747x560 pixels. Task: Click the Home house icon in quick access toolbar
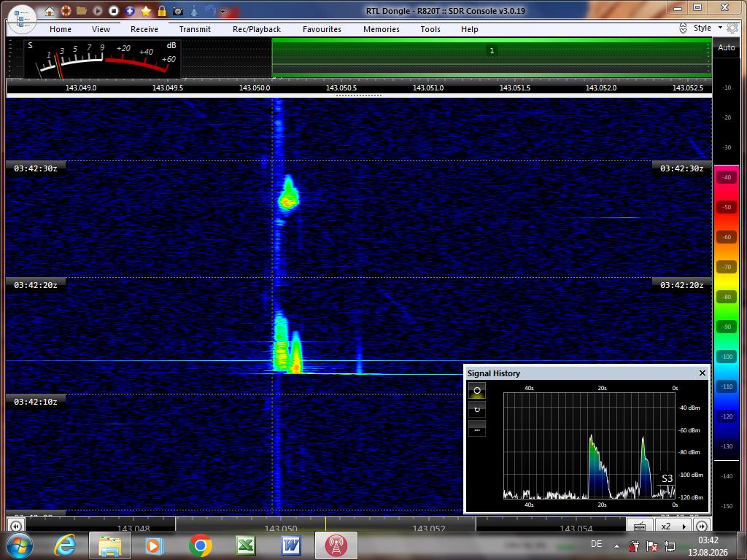click(50, 10)
